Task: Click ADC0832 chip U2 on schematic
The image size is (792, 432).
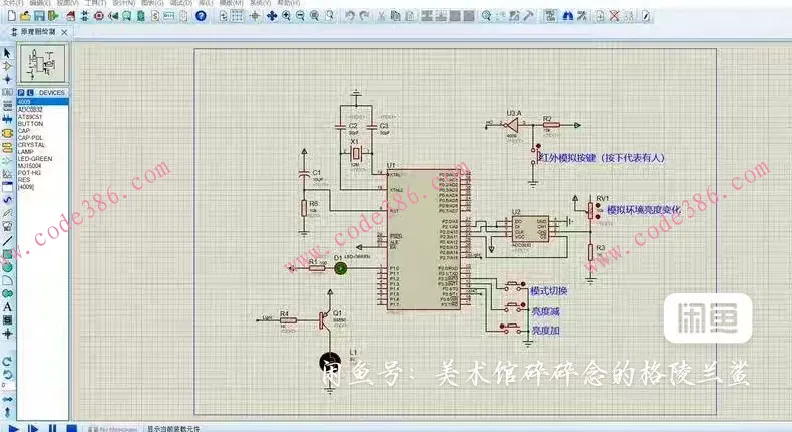Action: click(530, 229)
